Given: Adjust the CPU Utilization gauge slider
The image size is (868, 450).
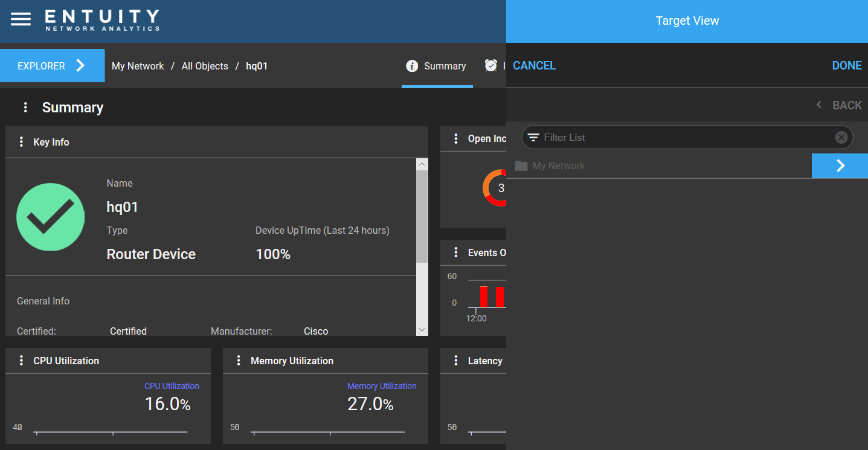Looking at the screenshot, I should click(x=111, y=431).
